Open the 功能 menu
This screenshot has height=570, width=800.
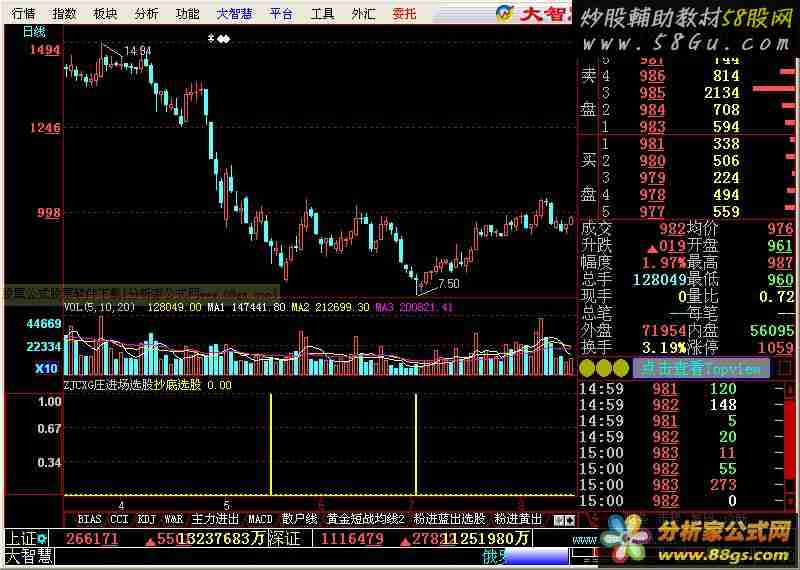188,14
